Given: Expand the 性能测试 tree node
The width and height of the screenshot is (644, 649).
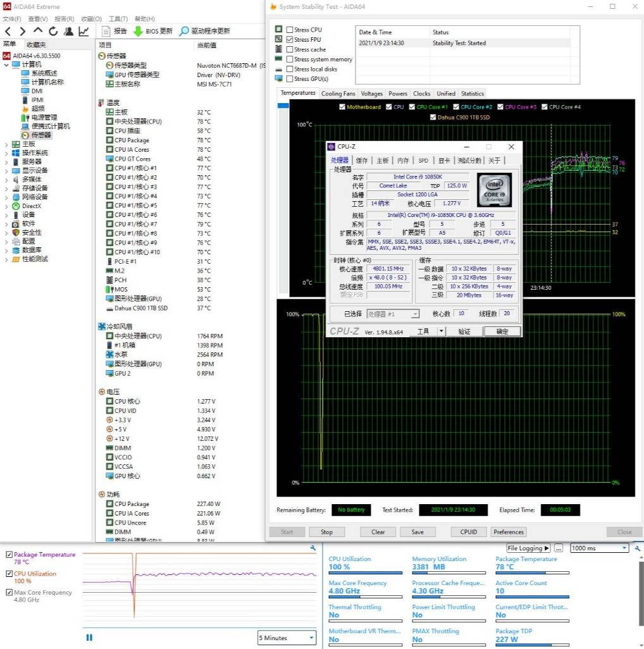Looking at the screenshot, I should point(6,259).
